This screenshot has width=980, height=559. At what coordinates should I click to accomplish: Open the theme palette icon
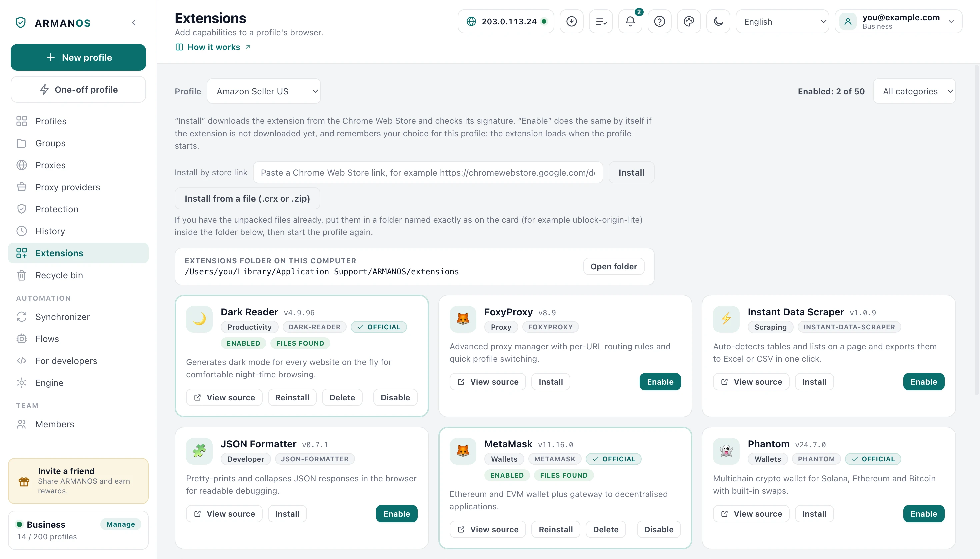tap(689, 21)
